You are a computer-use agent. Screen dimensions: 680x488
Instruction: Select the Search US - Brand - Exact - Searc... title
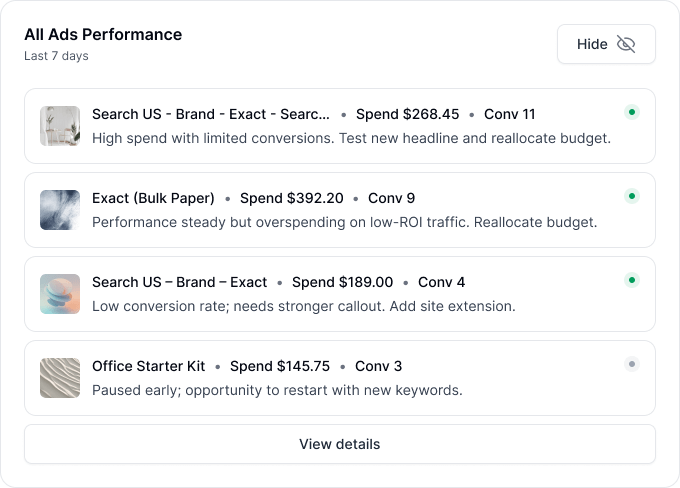tap(211, 114)
